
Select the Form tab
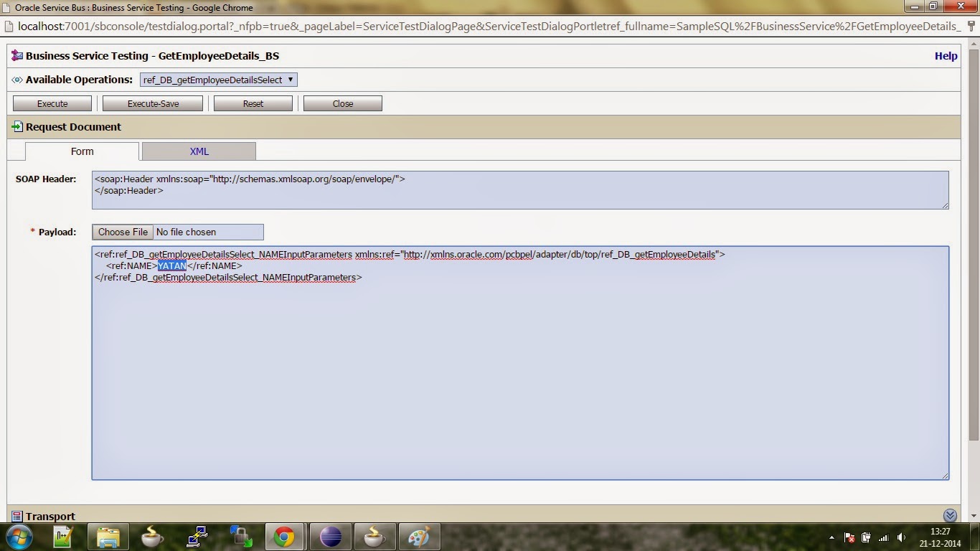tap(82, 151)
